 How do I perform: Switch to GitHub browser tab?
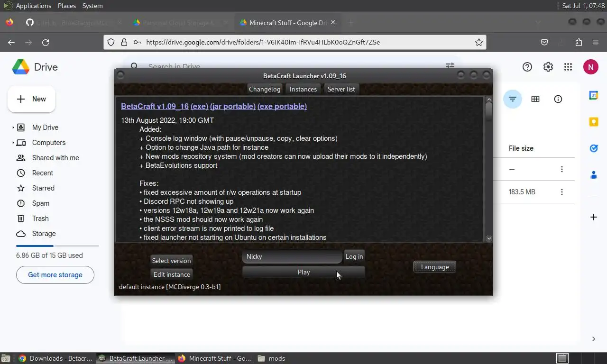(x=74, y=22)
